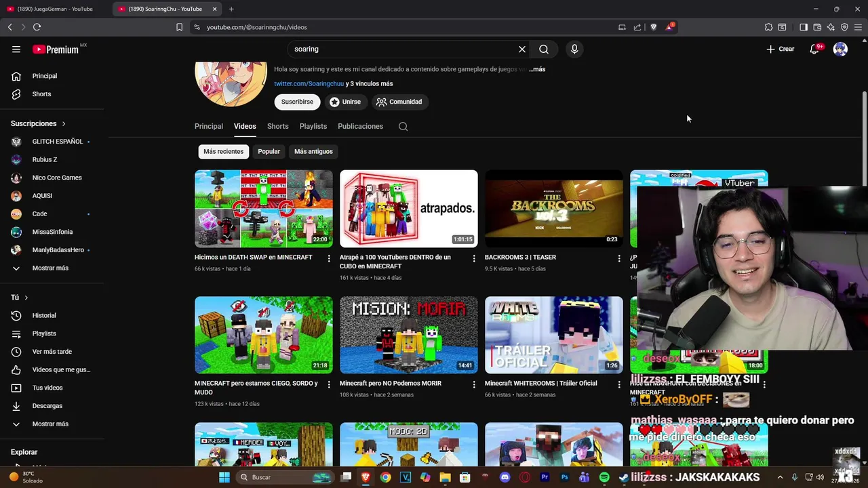Open twitter.com/Soaringchuu link
The image size is (868, 488).
pos(309,83)
